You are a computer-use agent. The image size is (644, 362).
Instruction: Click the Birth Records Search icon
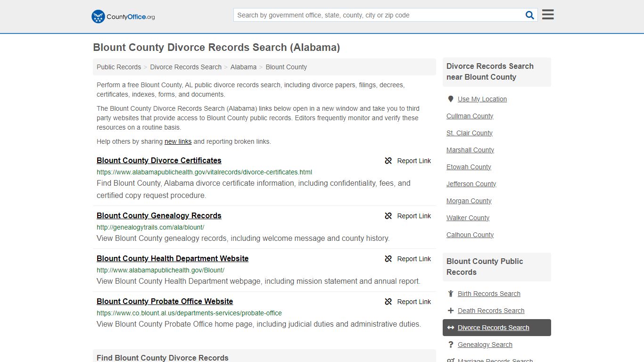pos(451,294)
